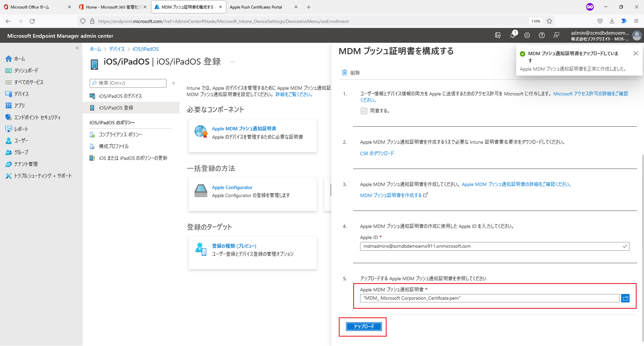Click the browser address bar
Screen dimensions: 644x346
click(x=310, y=21)
